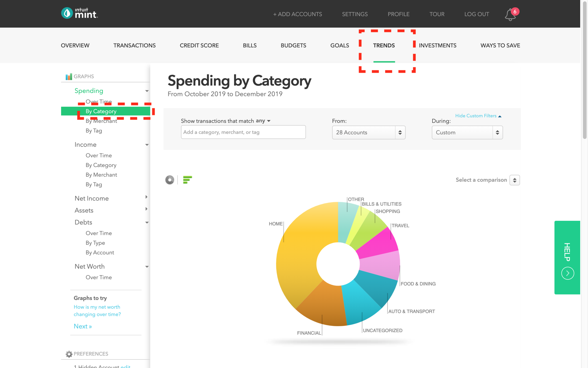Open the During Custom dropdown
This screenshot has height=368, width=588.
click(467, 132)
